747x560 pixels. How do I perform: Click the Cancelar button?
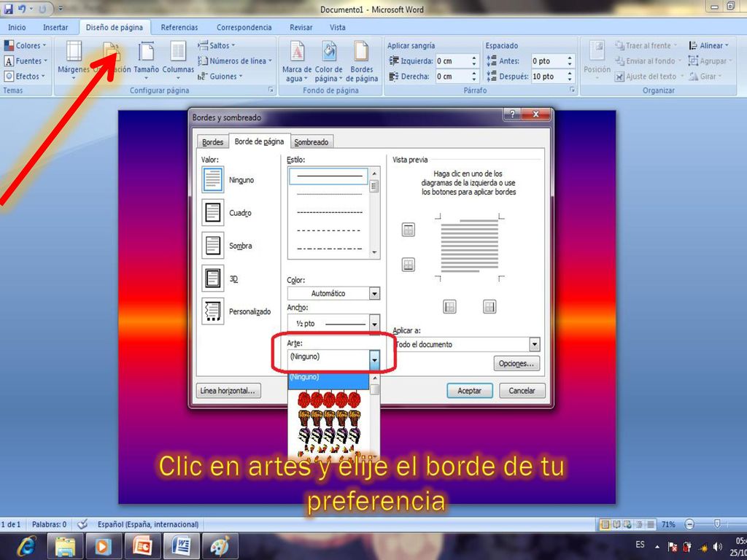tap(522, 391)
